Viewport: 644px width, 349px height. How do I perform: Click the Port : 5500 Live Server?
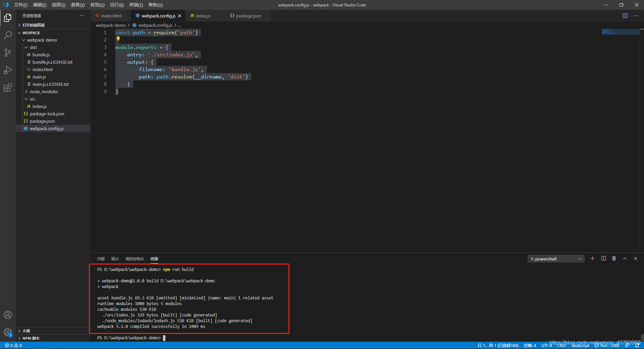coord(607,345)
